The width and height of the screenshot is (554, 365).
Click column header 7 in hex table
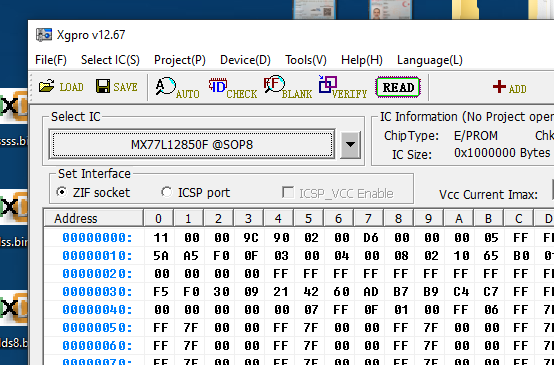[368, 218]
